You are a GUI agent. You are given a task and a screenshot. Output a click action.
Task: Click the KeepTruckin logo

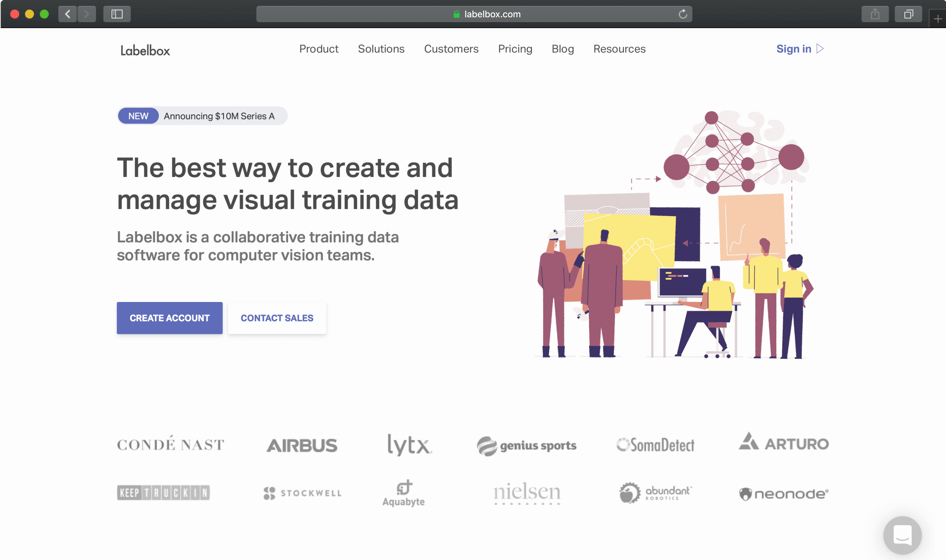163,492
